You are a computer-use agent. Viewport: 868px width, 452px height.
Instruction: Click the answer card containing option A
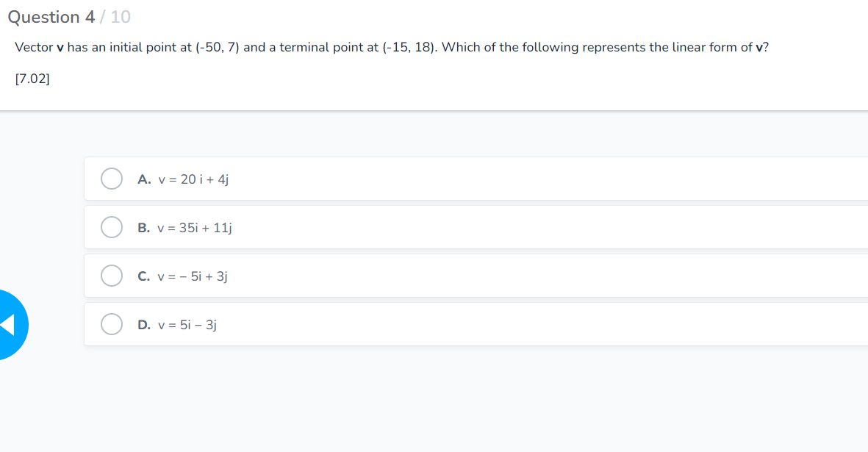click(441, 178)
